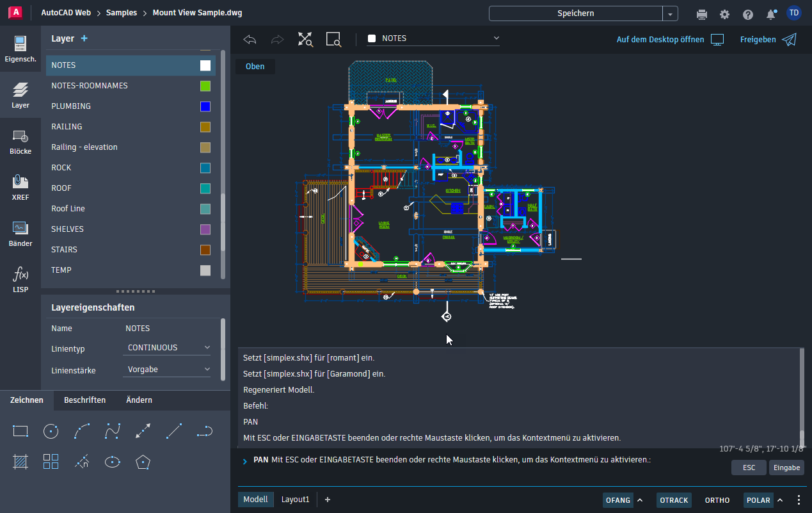This screenshot has width=812, height=513.
Task: Click the Freigeben button
Action: (768, 40)
